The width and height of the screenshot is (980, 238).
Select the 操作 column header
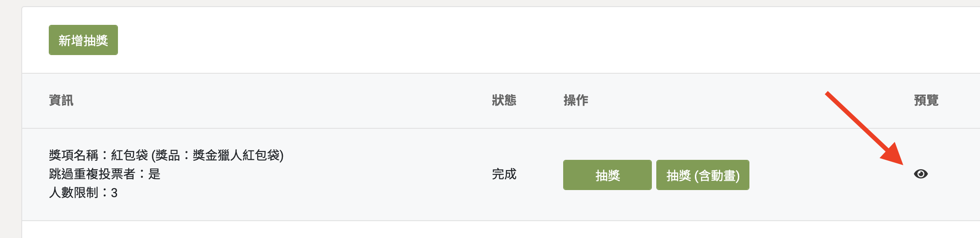pyautogui.click(x=576, y=100)
